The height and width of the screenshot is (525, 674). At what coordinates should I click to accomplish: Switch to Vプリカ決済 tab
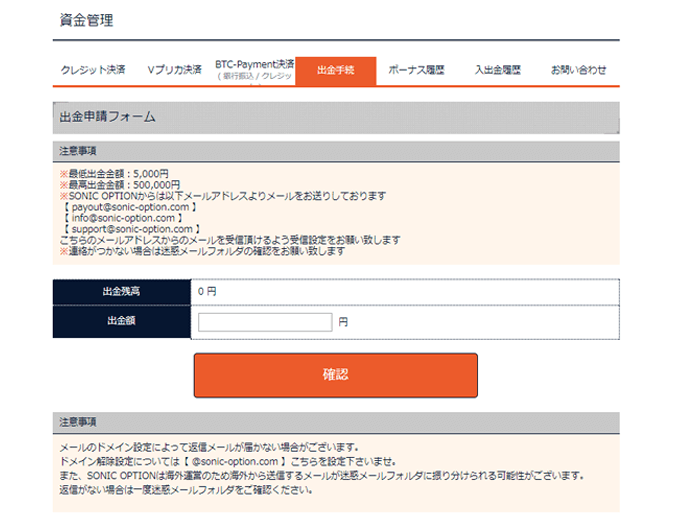coord(174,70)
